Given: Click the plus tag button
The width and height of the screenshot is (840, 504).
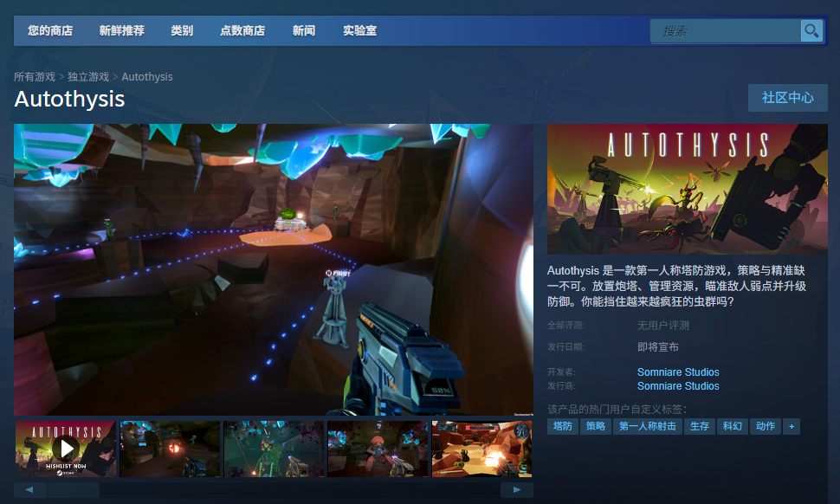Looking at the screenshot, I should tap(792, 426).
